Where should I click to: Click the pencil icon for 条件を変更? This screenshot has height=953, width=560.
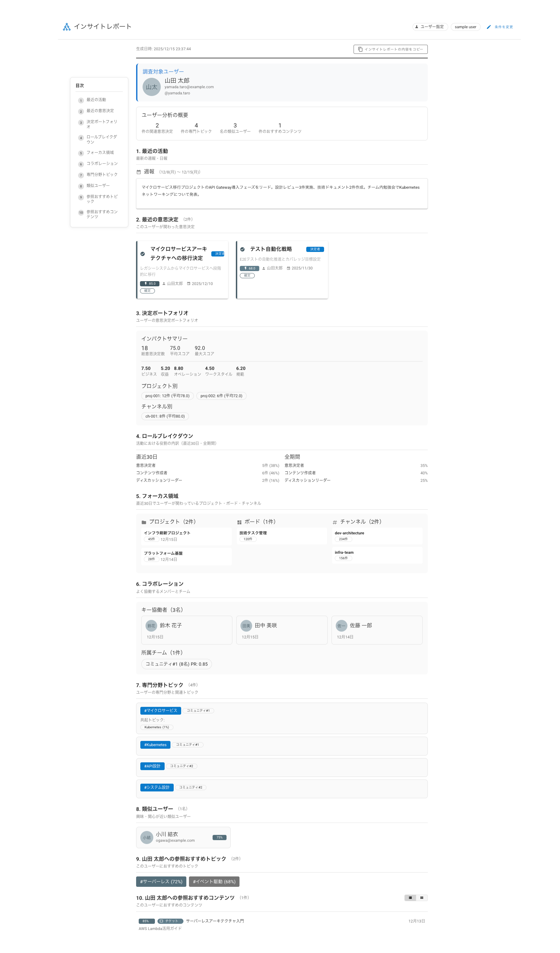(489, 27)
